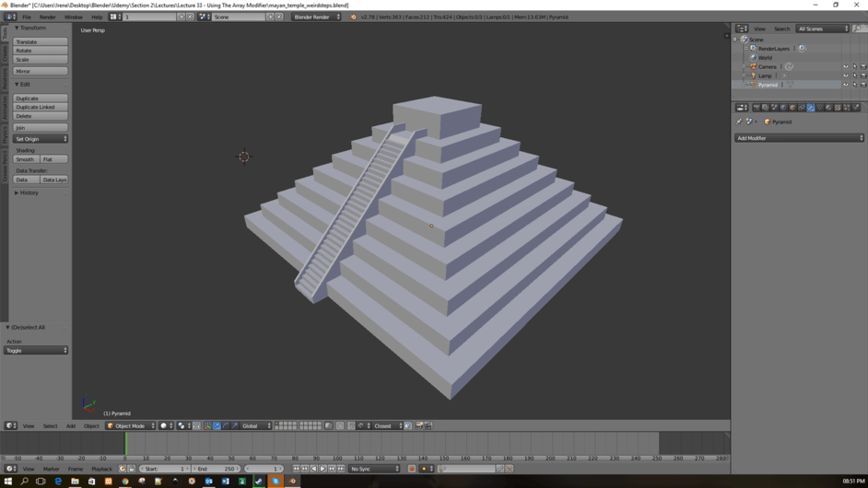Click the Camera object icon in outliner
This screenshot has width=868, height=488.
point(754,67)
